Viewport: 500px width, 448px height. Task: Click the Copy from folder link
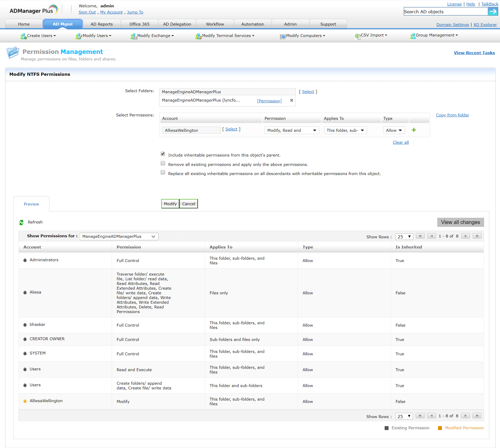click(x=452, y=115)
